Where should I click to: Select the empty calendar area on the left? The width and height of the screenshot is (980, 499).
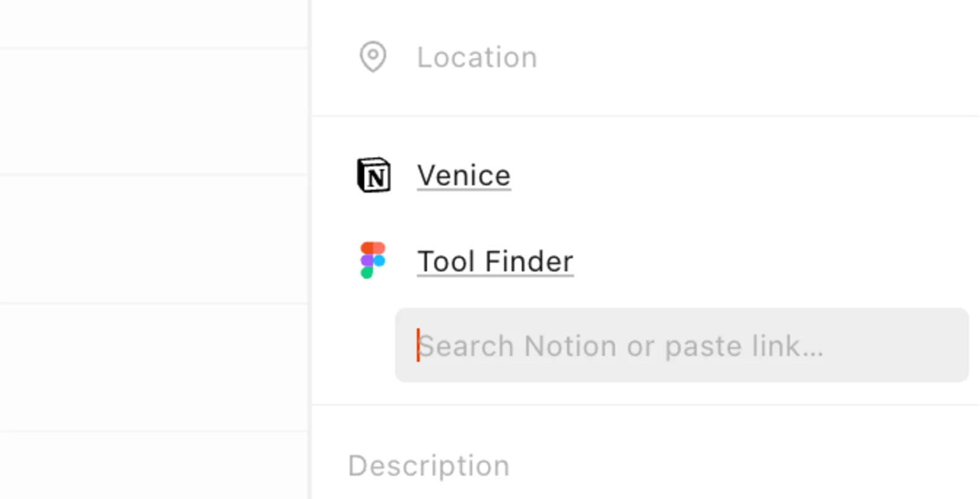click(x=153, y=245)
